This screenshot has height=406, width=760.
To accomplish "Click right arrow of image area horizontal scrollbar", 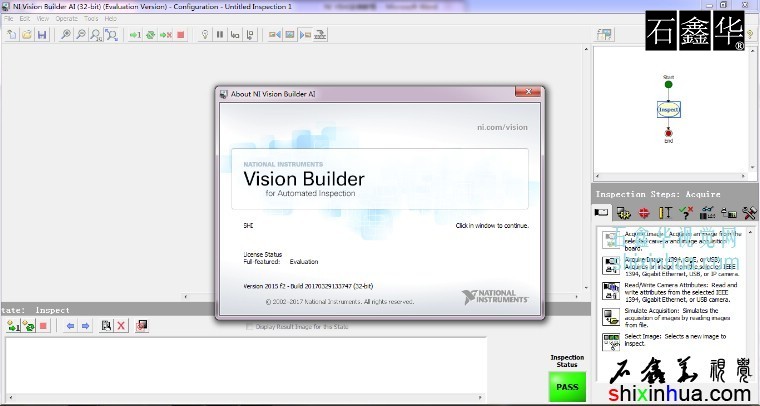I will [x=576, y=297].
